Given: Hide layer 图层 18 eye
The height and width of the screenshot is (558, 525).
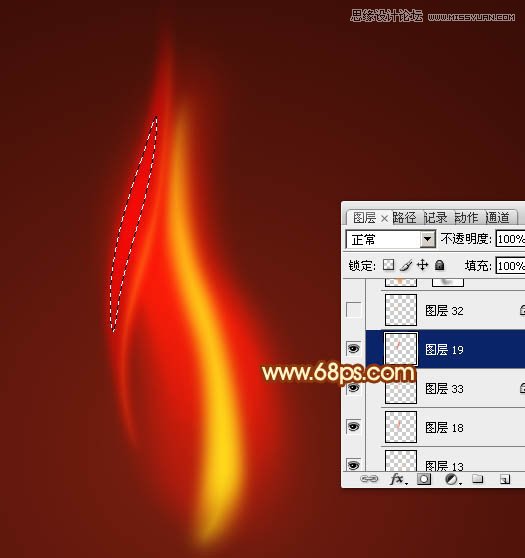Looking at the screenshot, I should click(x=353, y=426).
